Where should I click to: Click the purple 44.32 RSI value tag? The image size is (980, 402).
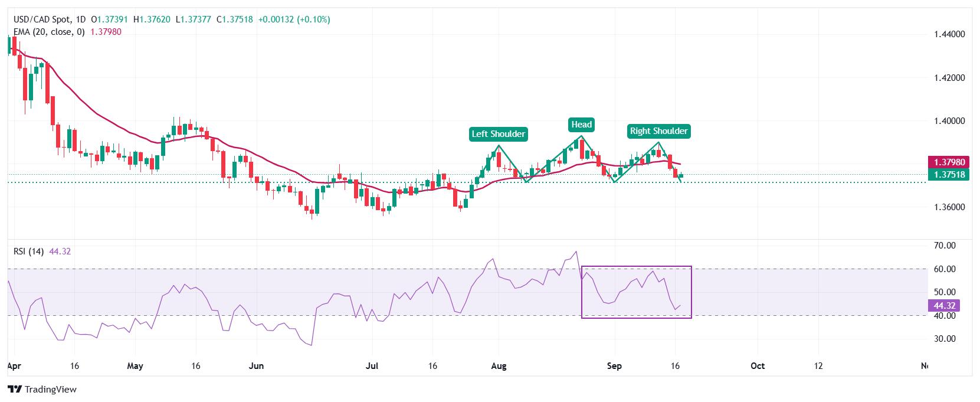pos(944,305)
